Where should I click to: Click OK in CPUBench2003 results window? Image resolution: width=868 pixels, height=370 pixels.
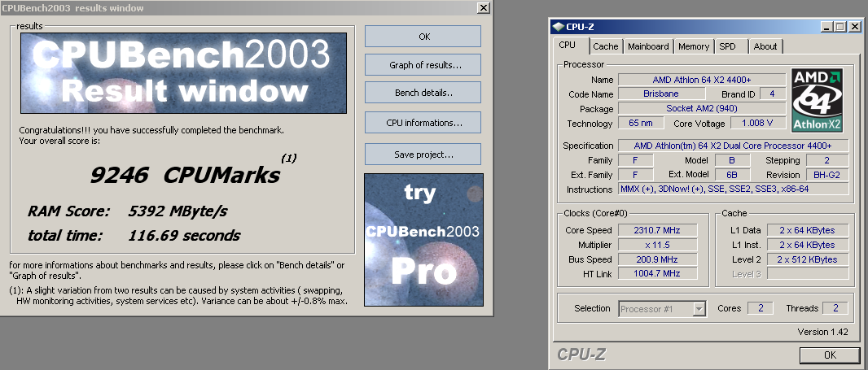[x=423, y=37]
